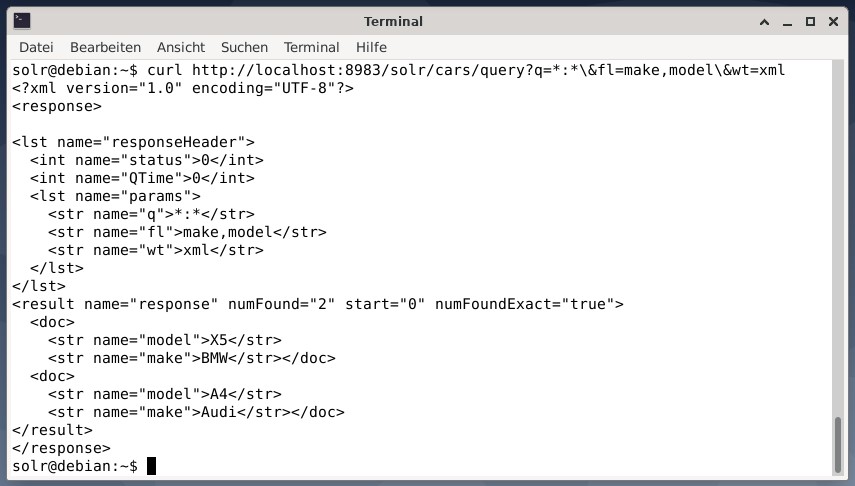855x486 pixels.
Task: Open the Terminal menu in the menu bar
Action: (311, 47)
